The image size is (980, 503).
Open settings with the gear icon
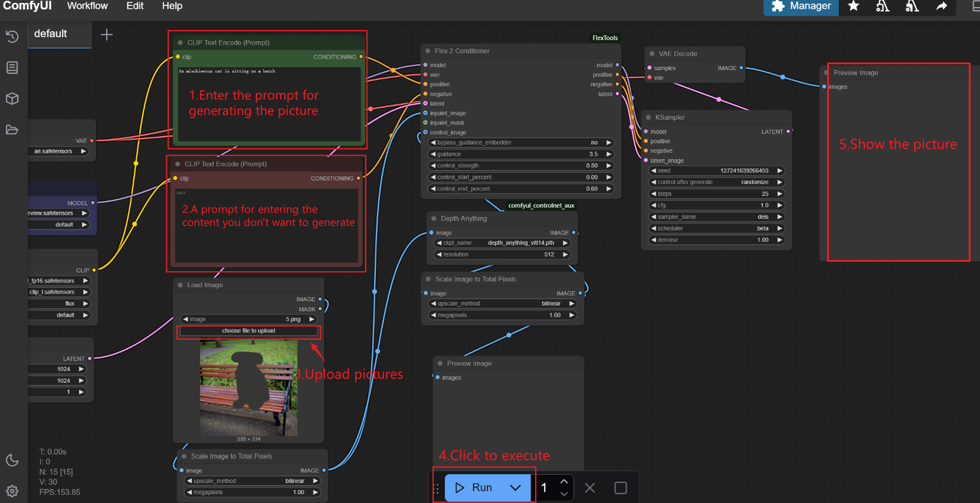click(12, 491)
